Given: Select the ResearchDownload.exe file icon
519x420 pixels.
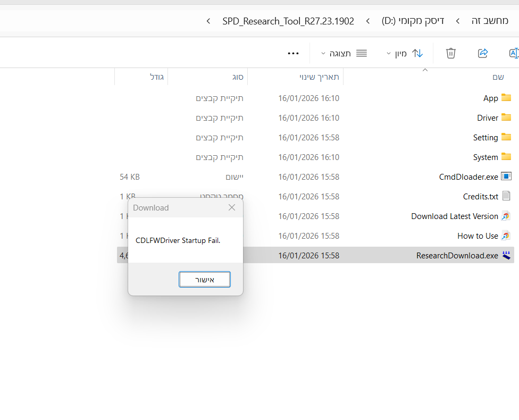Looking at the screenshot, I should [506, 255].
